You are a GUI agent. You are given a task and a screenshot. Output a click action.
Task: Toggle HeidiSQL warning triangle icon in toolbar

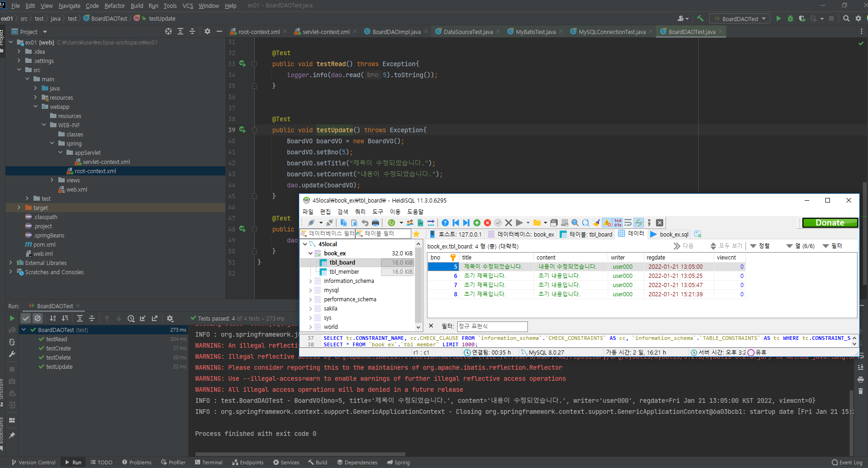[x=607, y=223]
